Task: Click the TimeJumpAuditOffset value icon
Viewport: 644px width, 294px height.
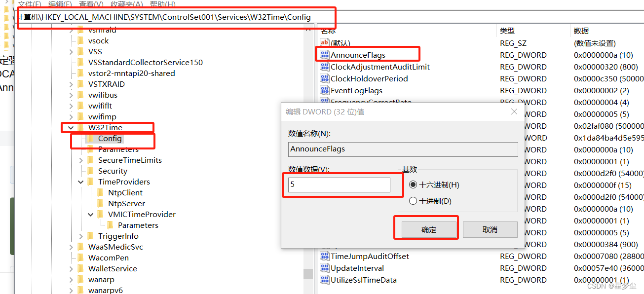Action: [x=324, y=256]
